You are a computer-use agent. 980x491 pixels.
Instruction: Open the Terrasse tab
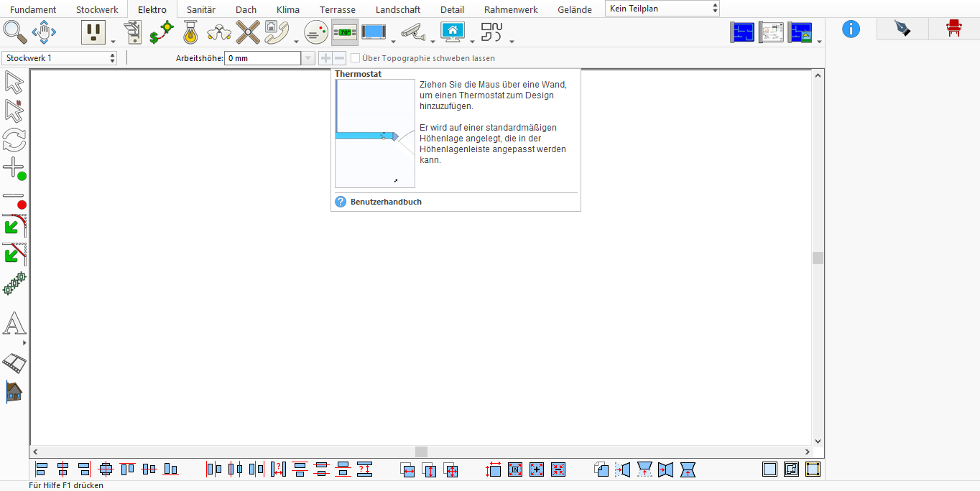coord(338,10)
